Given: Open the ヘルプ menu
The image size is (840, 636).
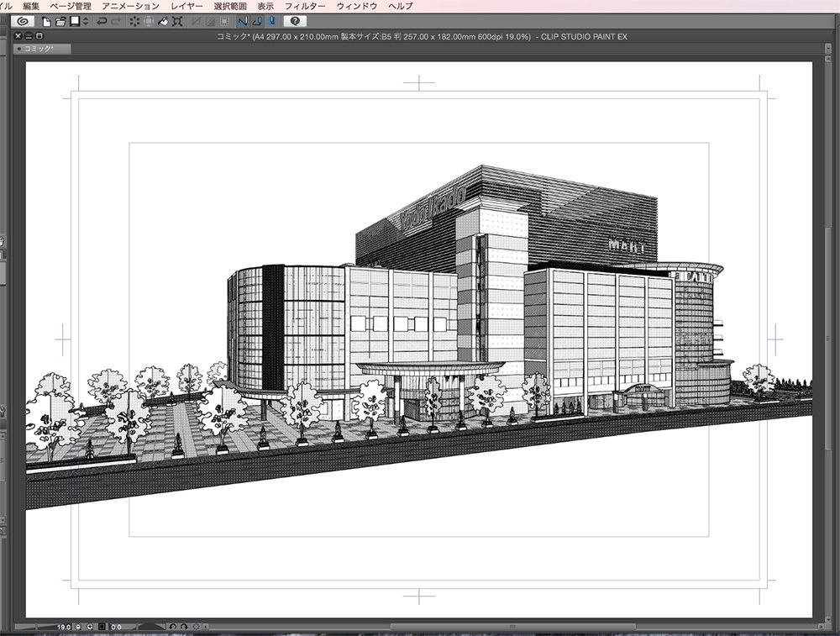Looking at the screenshot, I should (401, 7).
